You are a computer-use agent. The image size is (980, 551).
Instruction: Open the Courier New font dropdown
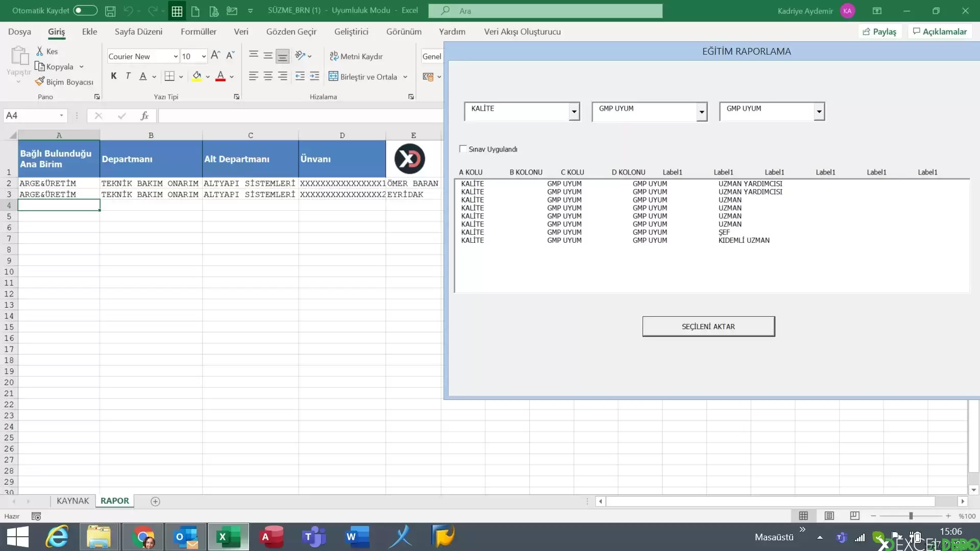pos(176,56)
